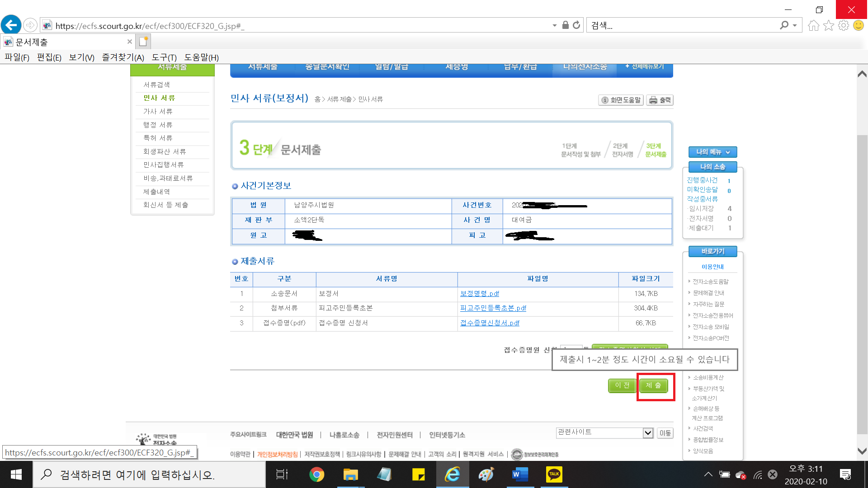Select 가사 서류 in left sidebar
Screen dimensions: 868x488
point(158,112)
